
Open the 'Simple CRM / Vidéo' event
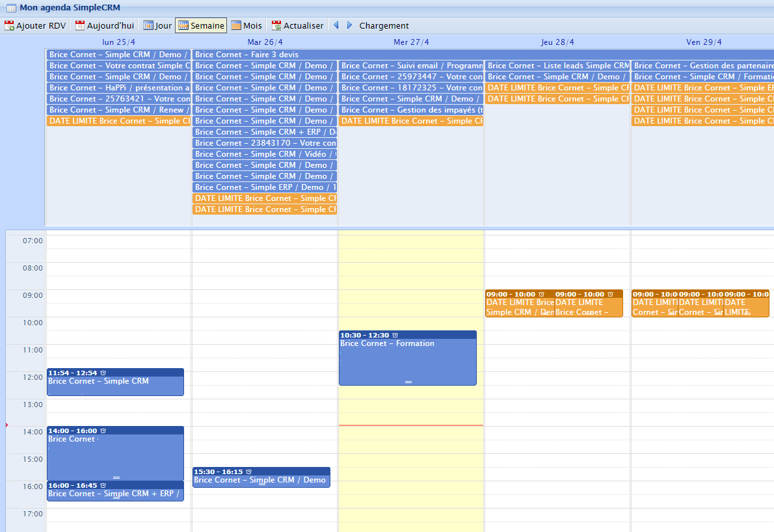[265, 154]
